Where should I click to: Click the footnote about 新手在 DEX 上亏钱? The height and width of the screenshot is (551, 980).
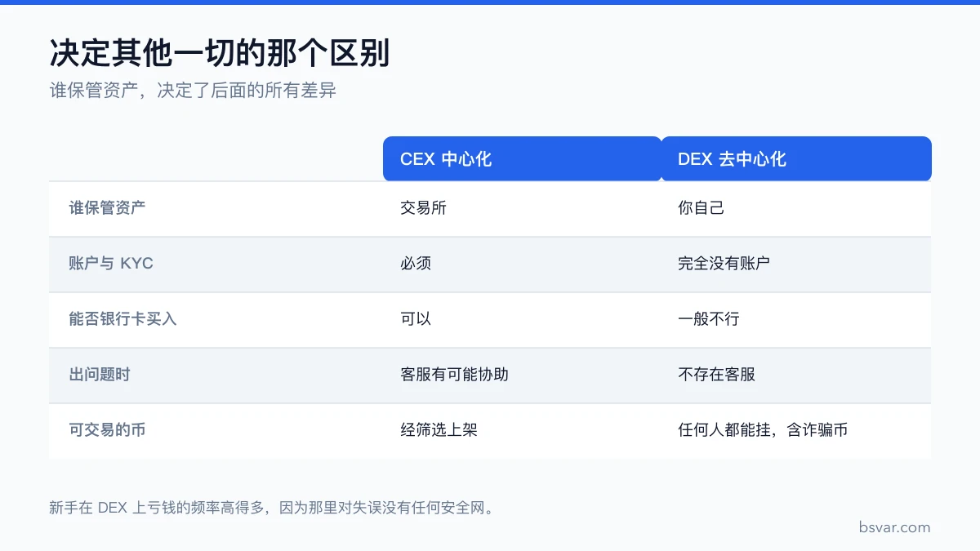point(272,508)
